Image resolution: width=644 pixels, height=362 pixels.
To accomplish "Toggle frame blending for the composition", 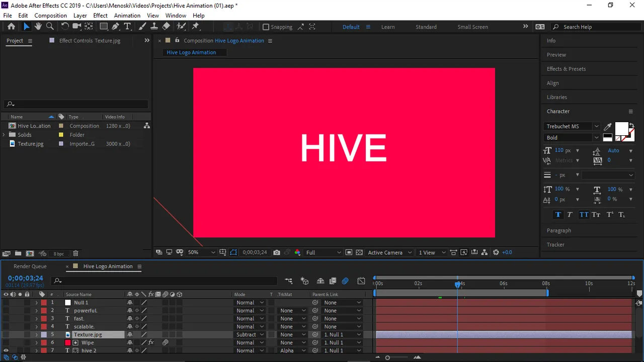I will [333, 281].
